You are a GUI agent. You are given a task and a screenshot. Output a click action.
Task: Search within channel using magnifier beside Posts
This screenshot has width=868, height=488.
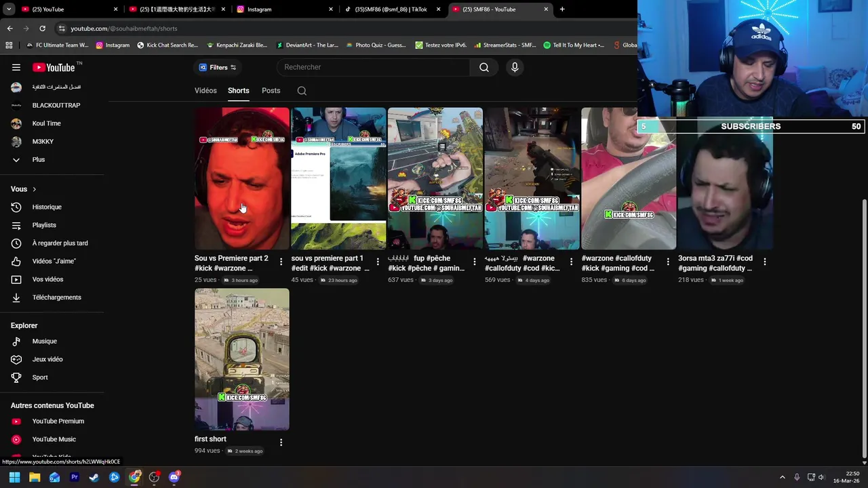[x=302, y=91]
